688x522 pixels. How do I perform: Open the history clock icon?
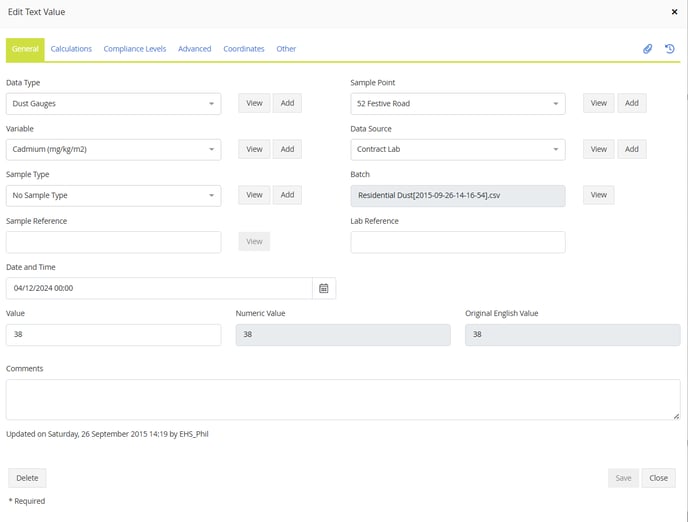tap(669, 48)
